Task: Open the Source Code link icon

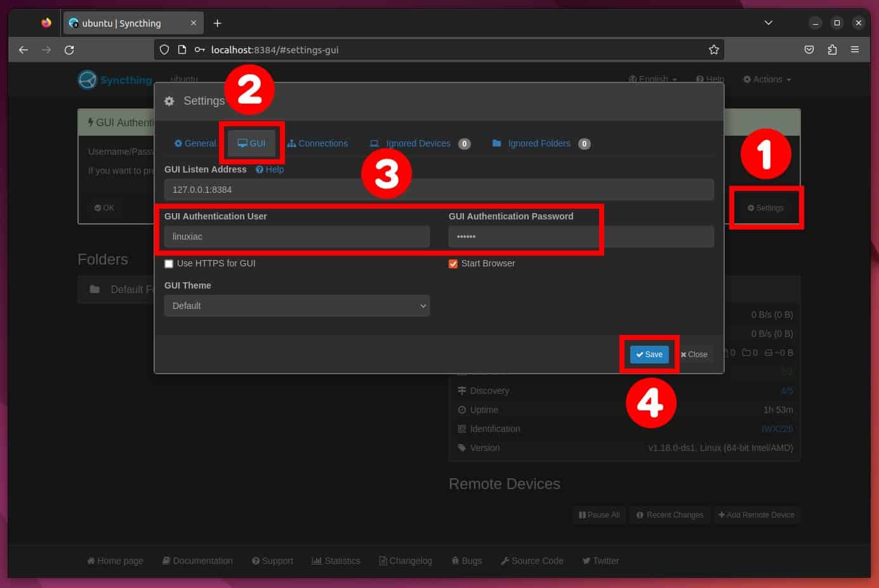Action: click(x=505, y=561)
